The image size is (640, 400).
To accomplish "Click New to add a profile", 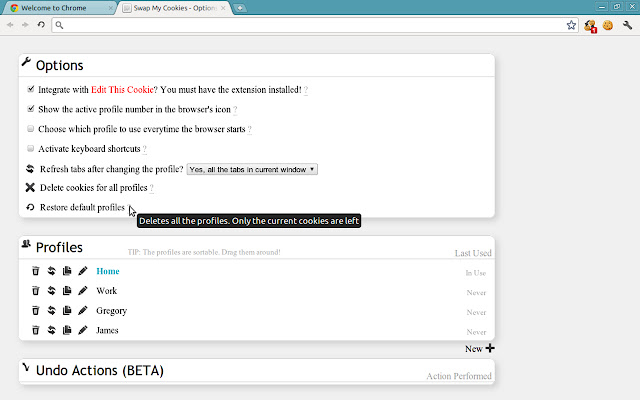I will 473,349.
